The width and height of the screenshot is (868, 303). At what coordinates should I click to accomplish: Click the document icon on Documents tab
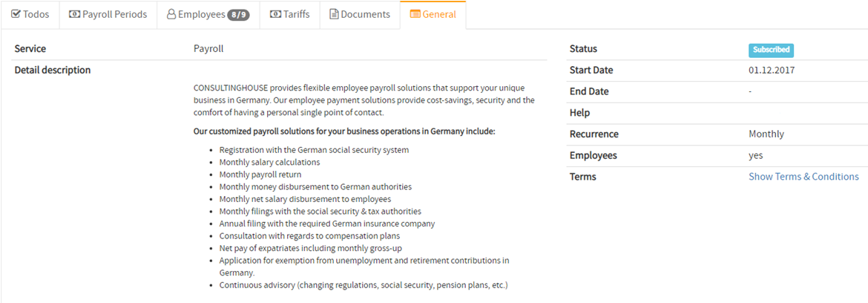[334, 14]
